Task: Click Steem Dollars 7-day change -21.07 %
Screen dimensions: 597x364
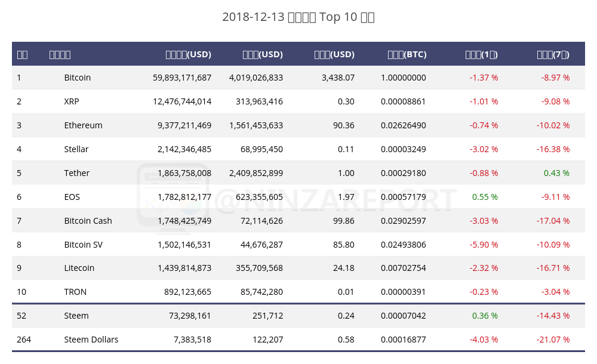Action: click(553, 340)
